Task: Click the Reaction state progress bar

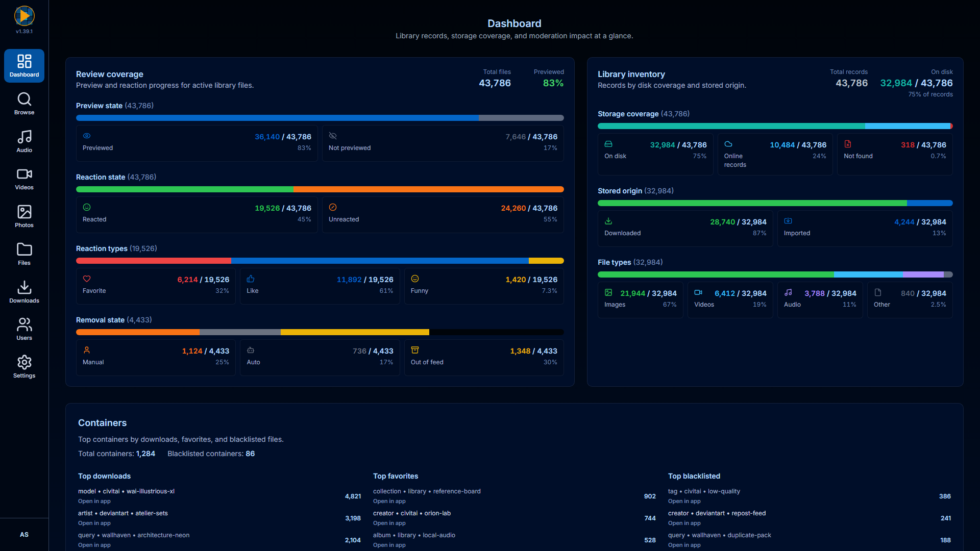Action: pos(320,189)
